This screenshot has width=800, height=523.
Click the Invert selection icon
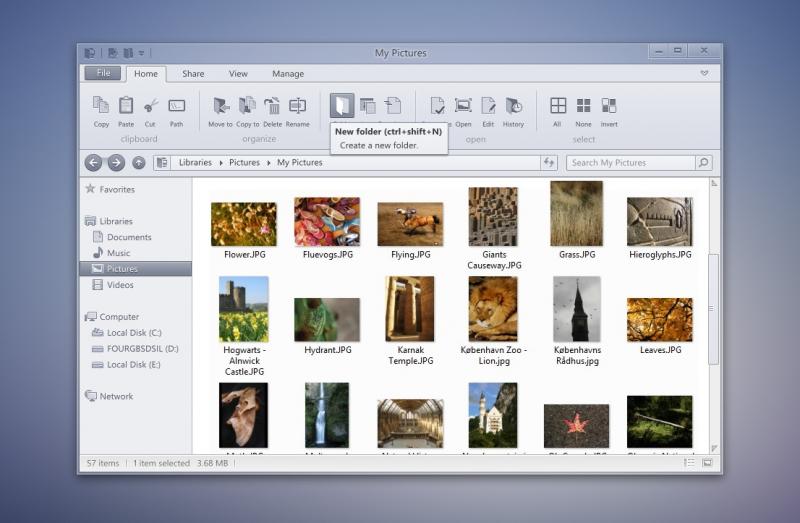609,106
